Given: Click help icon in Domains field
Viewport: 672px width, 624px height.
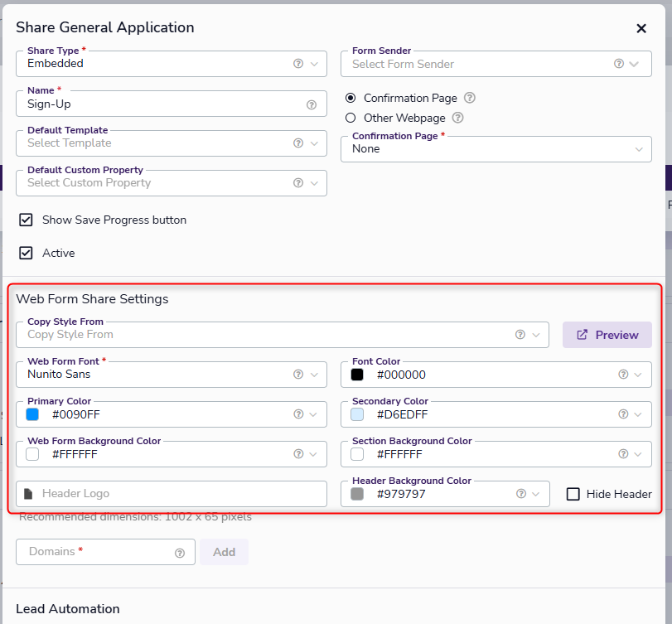Looking at the screenshot, I should (x=180, y=553).
